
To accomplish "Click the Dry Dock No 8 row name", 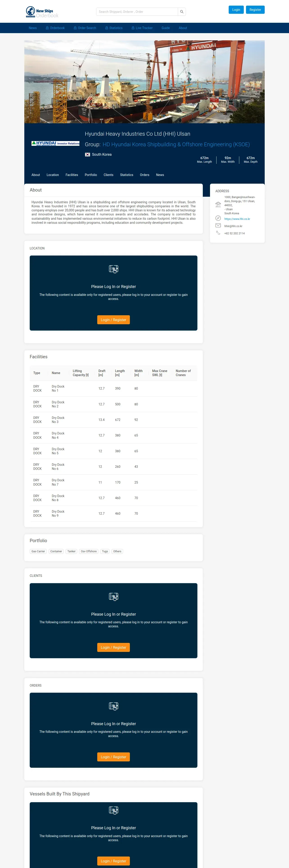I will (x=58, y=498).
